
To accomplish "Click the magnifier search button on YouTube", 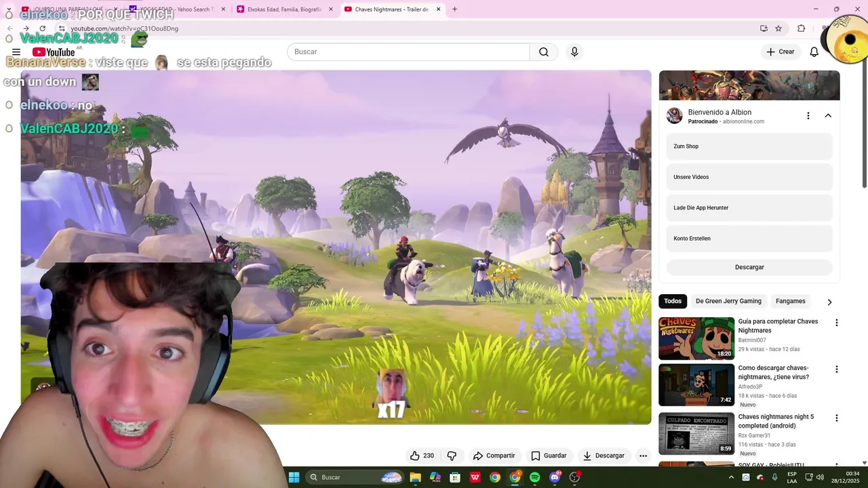I will 544,52.
